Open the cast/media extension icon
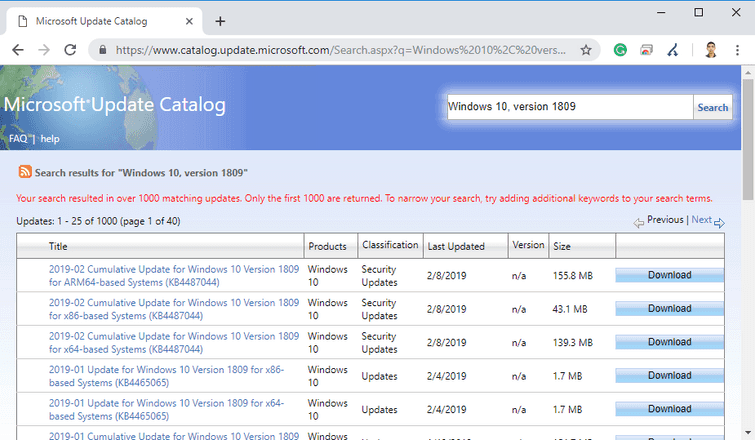 pyautogui.click(x=646, y=50)
